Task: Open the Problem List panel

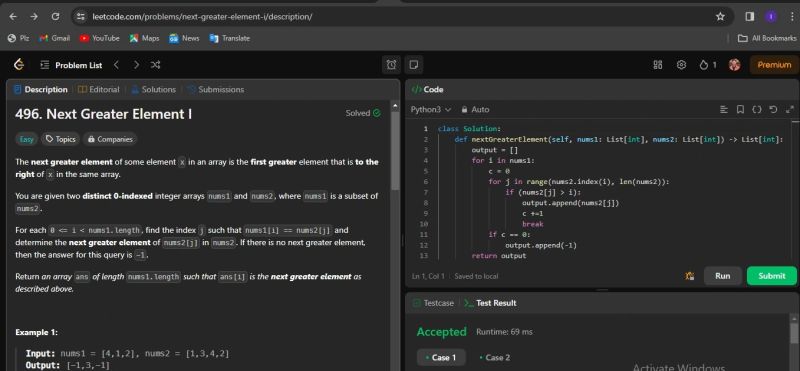Action: click(71, 65)
